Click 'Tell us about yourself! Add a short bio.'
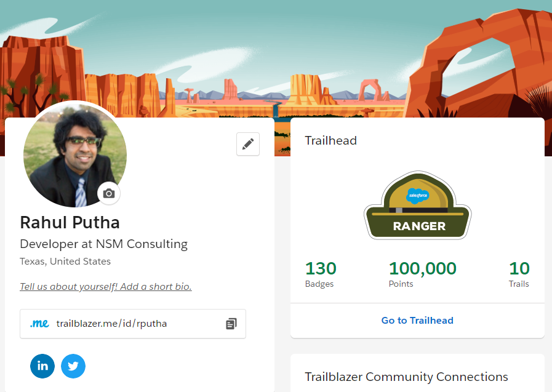Viewport: 552px width, 392px height. pyautogui.click(x=106, y=286)
